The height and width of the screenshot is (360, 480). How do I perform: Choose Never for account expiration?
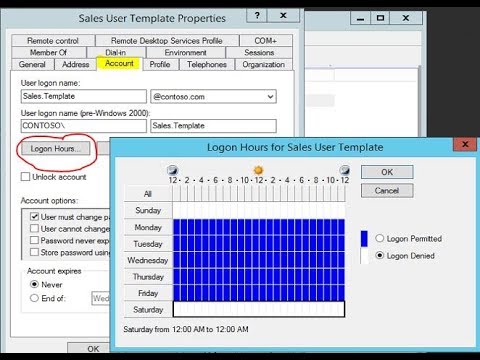point(34,284)
